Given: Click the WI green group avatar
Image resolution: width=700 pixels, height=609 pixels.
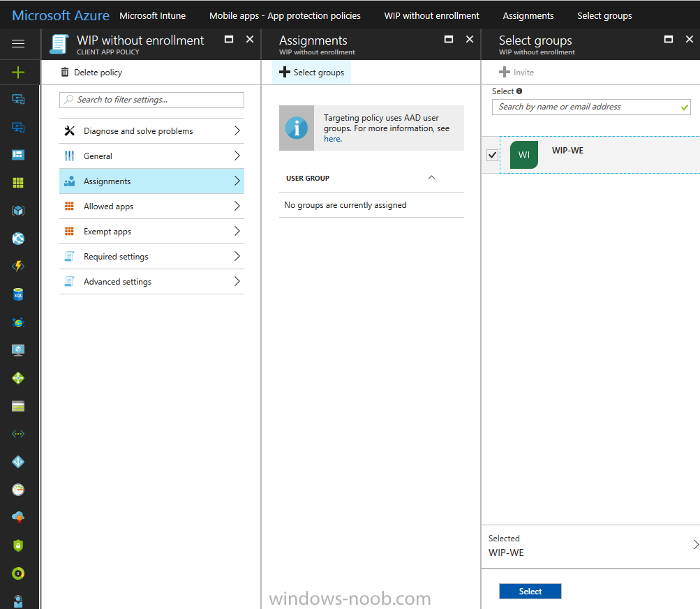Looking at the screenshot, I should (x=523, y=154).
